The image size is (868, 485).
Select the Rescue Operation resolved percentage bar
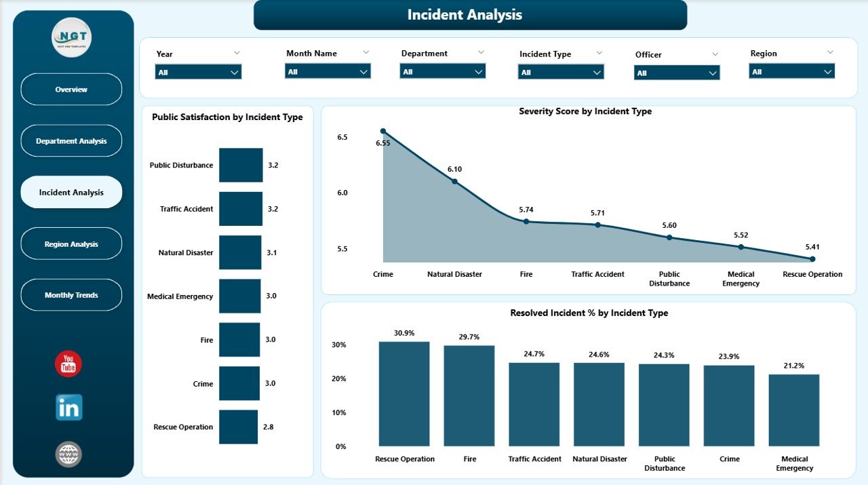(404, 393)
